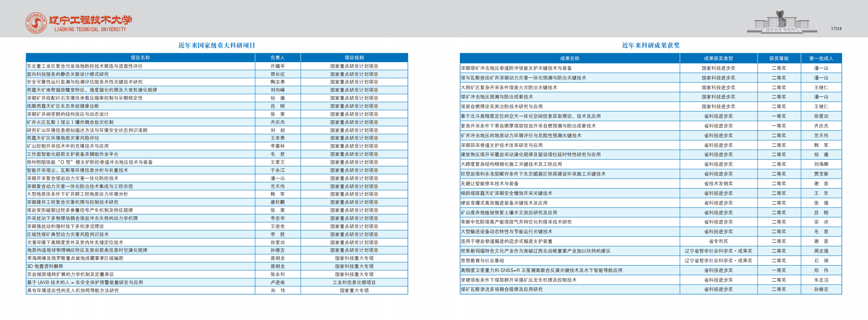Select award 适用于硬岩巷道掘进的迈步式掘进支护装置

pos(507,241)
